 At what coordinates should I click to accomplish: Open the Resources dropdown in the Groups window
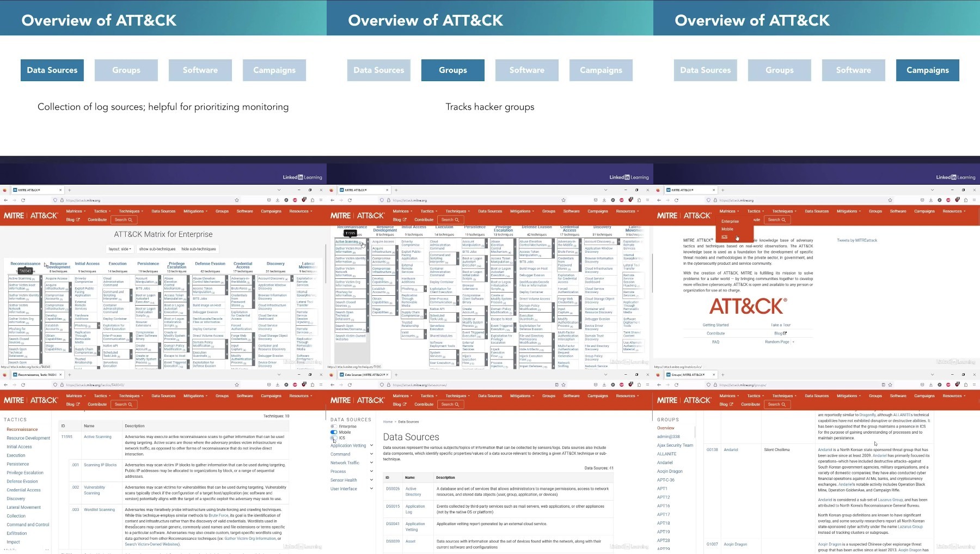tap(954, 396)
